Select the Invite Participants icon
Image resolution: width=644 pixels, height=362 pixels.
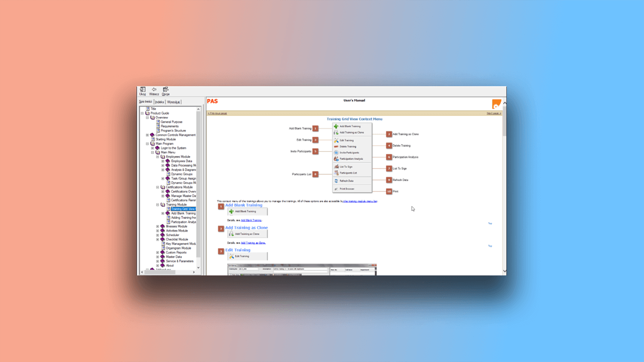tap(335, 152)
